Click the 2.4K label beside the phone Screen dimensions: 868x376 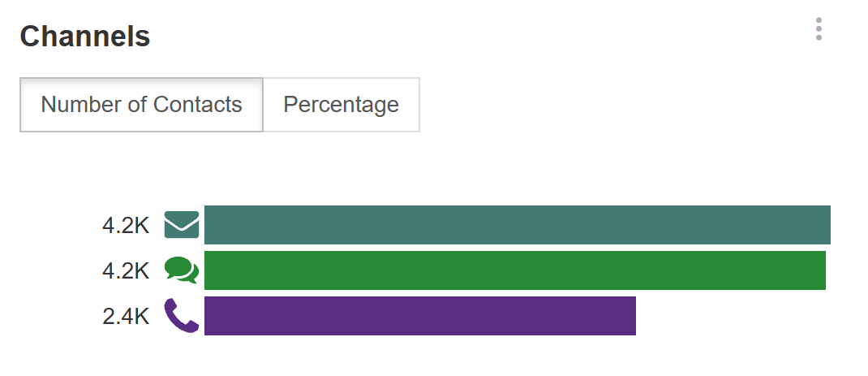point(126,317)
